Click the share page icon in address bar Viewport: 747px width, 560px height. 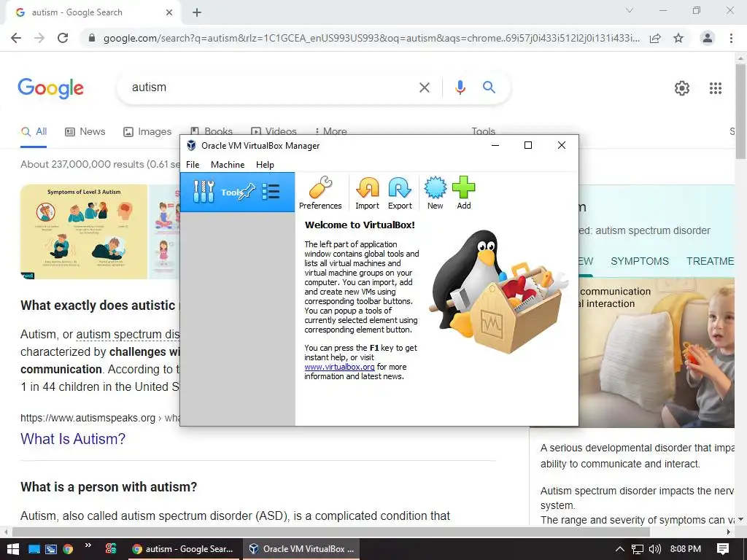[655, 38]
